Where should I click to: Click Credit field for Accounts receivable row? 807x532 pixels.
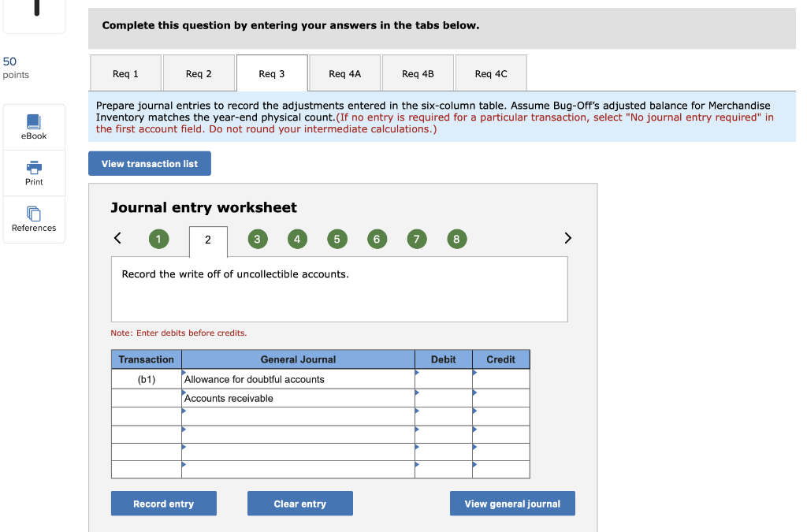point(501,398)
